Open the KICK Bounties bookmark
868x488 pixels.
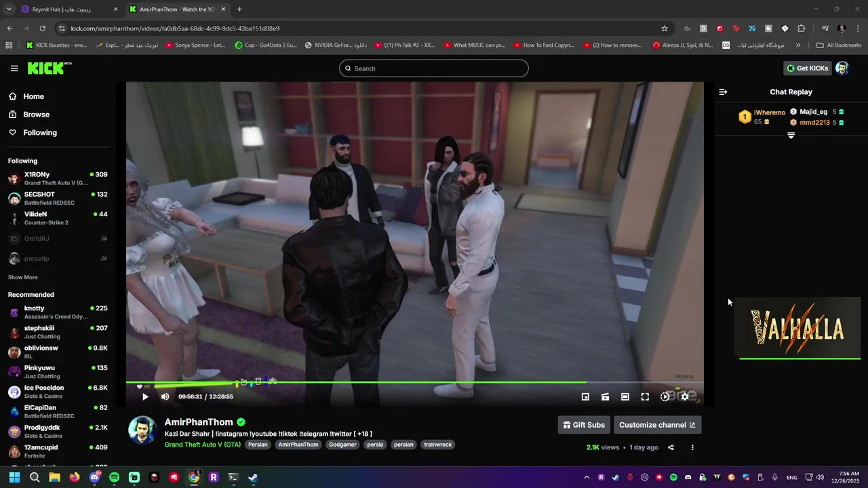[x=57, y=45]
